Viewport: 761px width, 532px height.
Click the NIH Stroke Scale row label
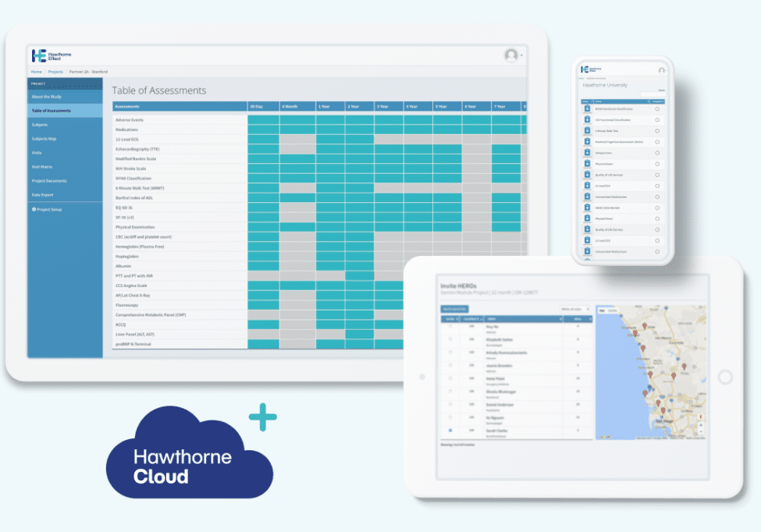pyautogui.click(x=130, y=168)
